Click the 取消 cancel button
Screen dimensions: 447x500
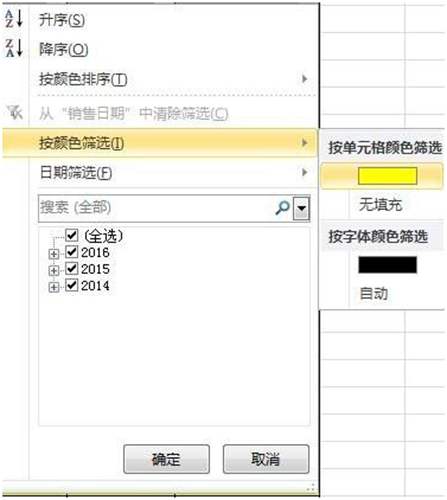tap(266, 459)
